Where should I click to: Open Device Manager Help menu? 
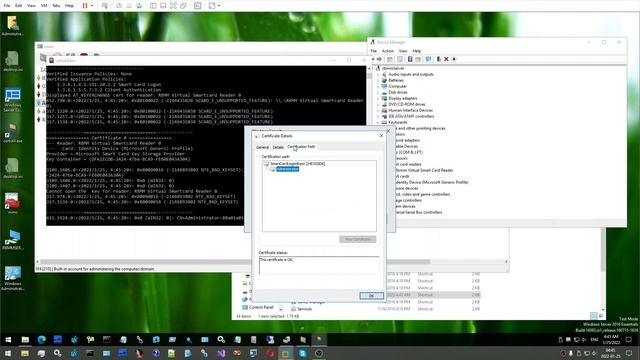tap(417, 51)
